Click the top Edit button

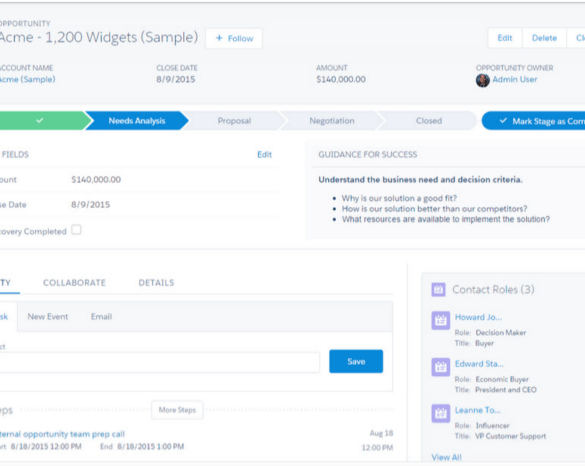[505, 38]
